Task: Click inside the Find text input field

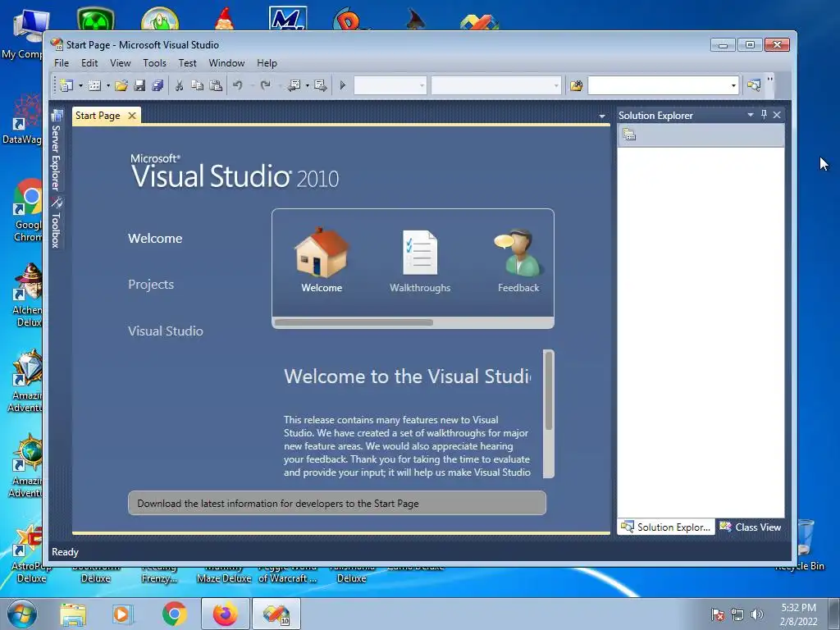Action: click(x=658, y=85)
